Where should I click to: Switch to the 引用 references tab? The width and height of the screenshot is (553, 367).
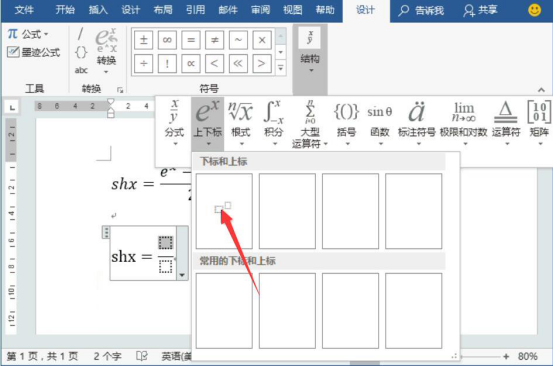pyautogui.click(x=195, y=10)
